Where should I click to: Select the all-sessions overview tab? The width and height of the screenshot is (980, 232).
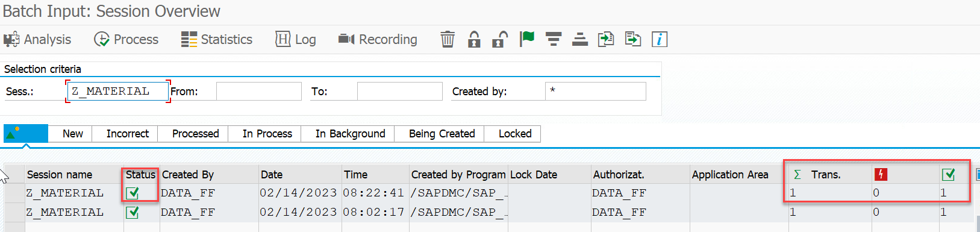26,133
